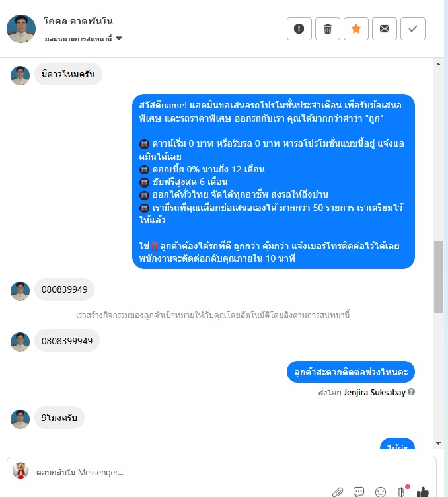Mark conversation done with checkmark button

[x=413, y=29]
